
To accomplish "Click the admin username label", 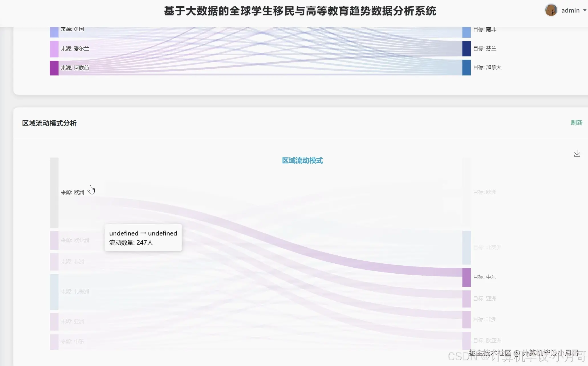I will pos(570,10).
